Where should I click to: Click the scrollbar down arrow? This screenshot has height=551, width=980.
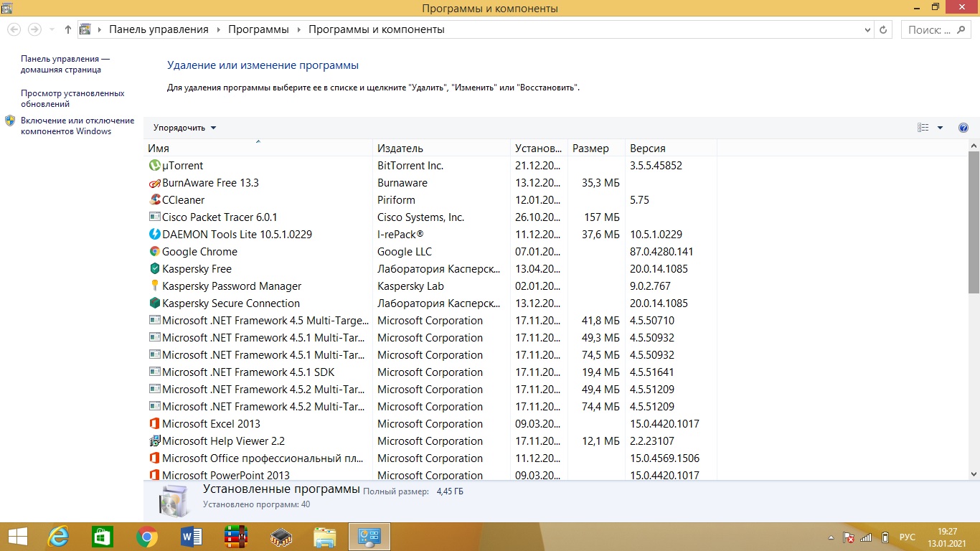click(974, 474)
